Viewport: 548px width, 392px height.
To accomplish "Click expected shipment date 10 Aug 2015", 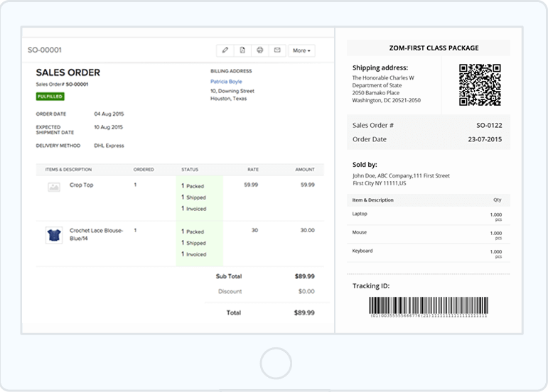I will [x=108, y=127].
